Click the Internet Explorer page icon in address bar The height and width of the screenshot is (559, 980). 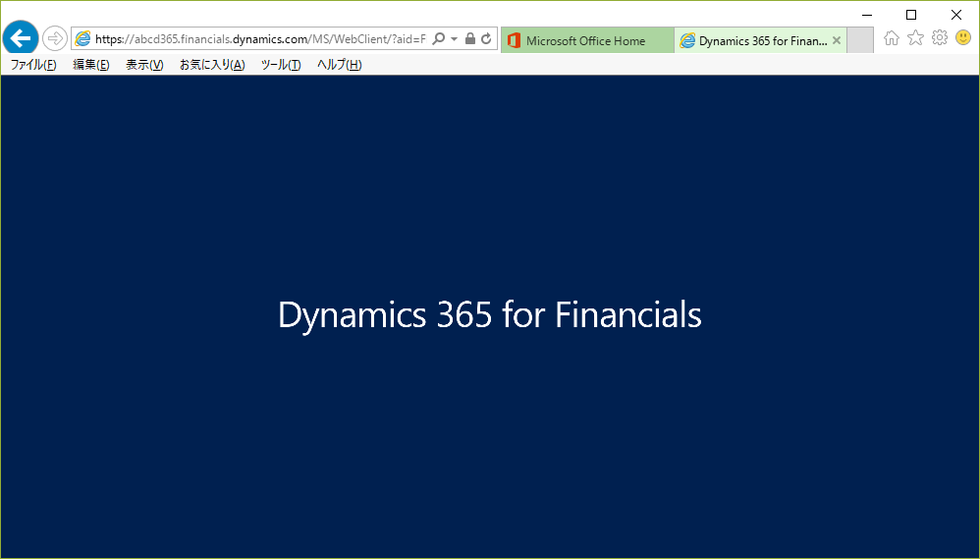point(82,38)
